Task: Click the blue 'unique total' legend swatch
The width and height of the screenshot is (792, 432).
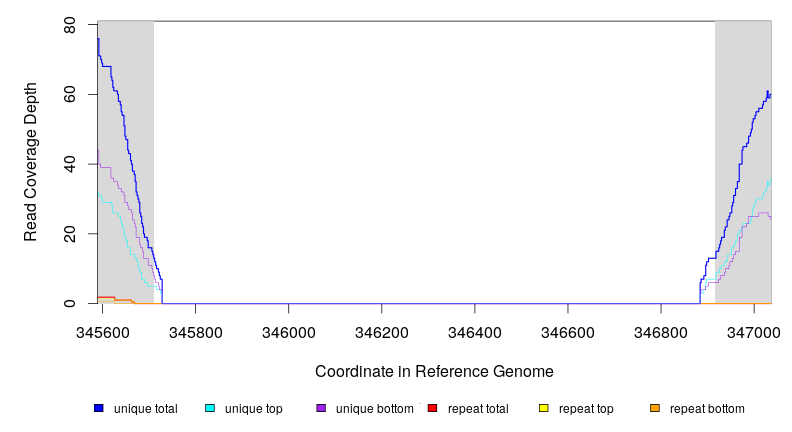Action: 99,408
